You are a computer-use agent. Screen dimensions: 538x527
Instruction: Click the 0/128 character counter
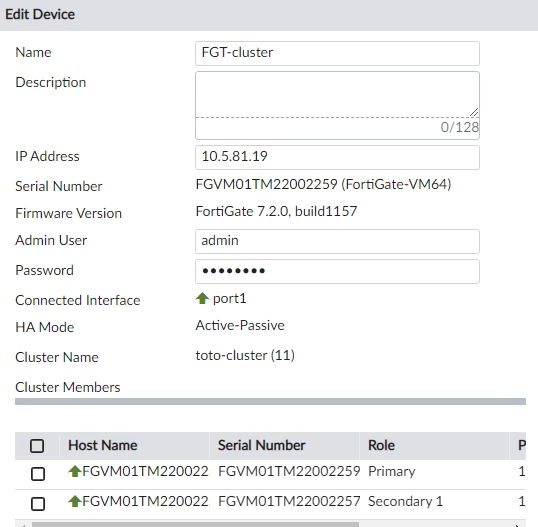coord(459,127)
